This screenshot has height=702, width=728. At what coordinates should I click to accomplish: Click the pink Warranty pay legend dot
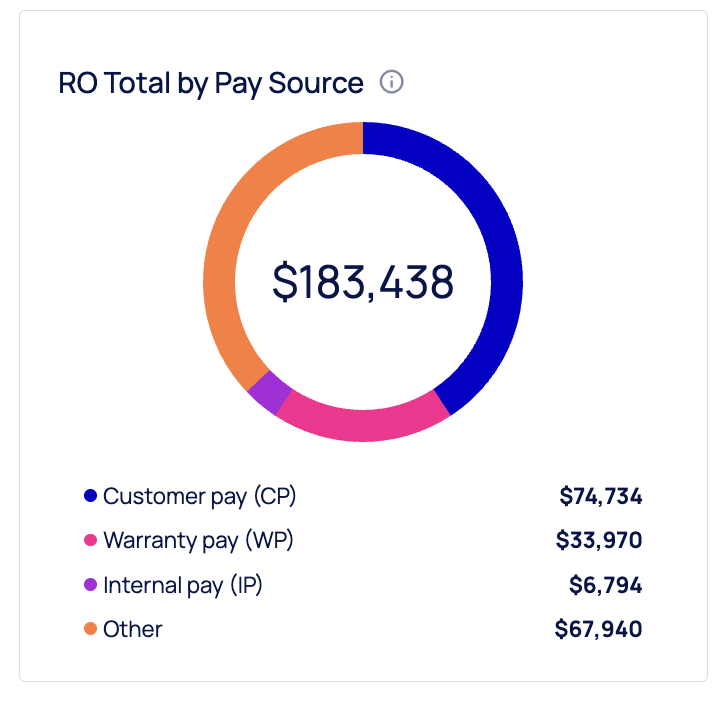[x=90, y=540]
